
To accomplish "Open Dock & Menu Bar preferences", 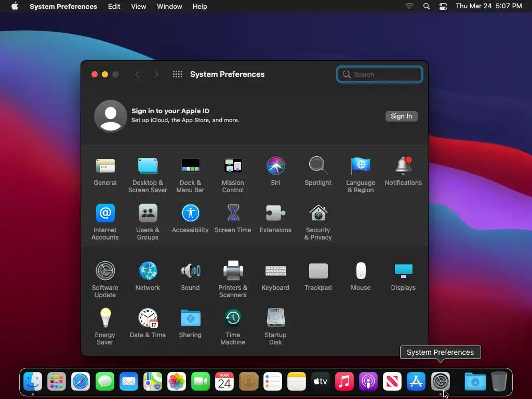I will coord(190,175).
